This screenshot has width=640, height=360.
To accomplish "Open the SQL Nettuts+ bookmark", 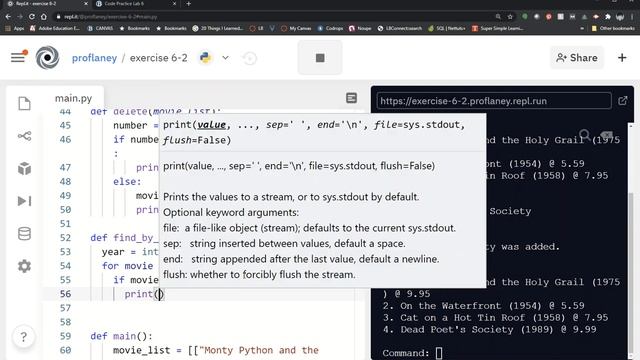I will pyautogui.click(x=447, y=28).
